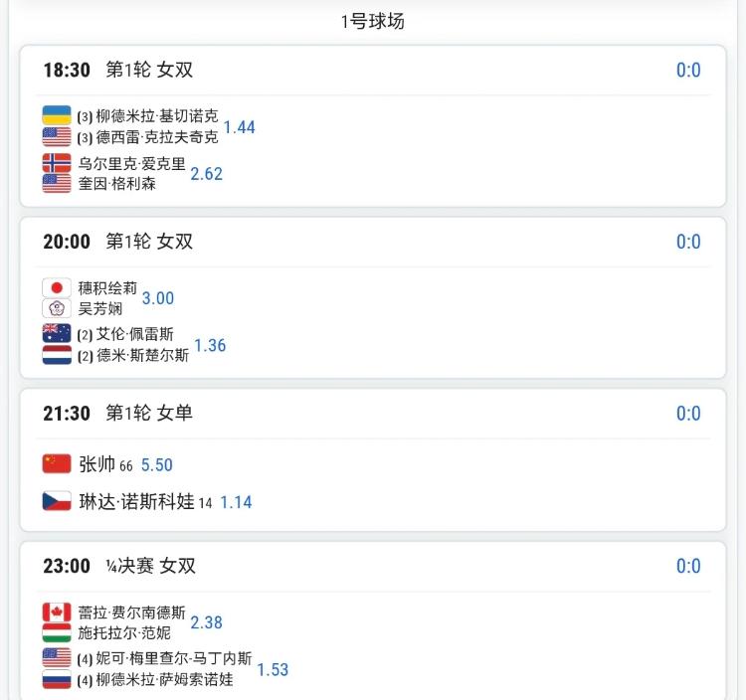Open the 18:30 第1轮 女双 match score
746x700 pixels.
coord(688,71)
